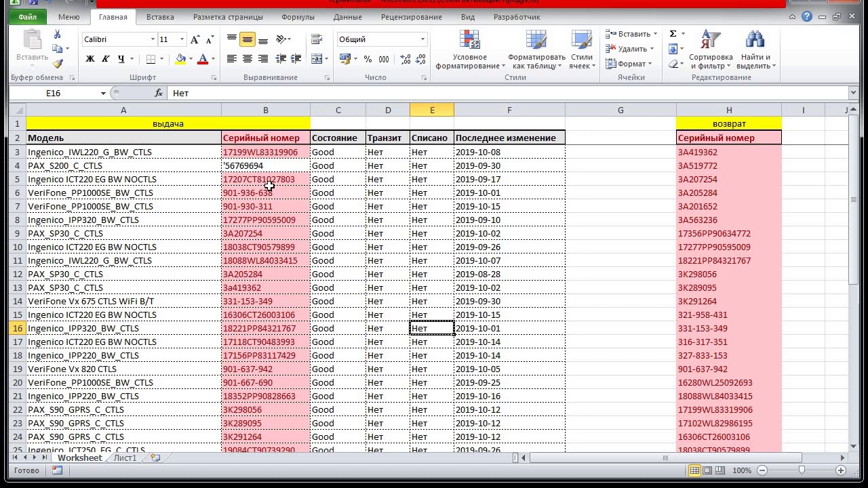Switch to the Данные ribbon tab
This screenshot has height=488, width=868.
point(348,17)
